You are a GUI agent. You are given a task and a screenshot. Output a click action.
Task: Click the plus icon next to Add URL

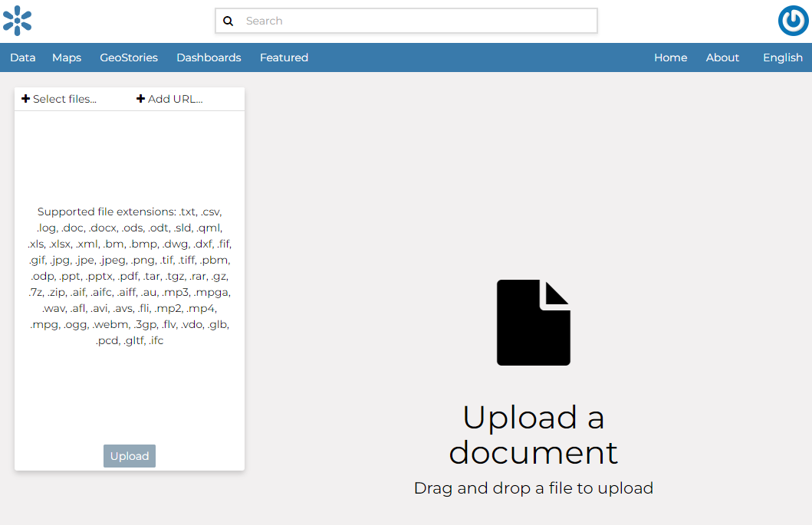[x=140, y=98]
